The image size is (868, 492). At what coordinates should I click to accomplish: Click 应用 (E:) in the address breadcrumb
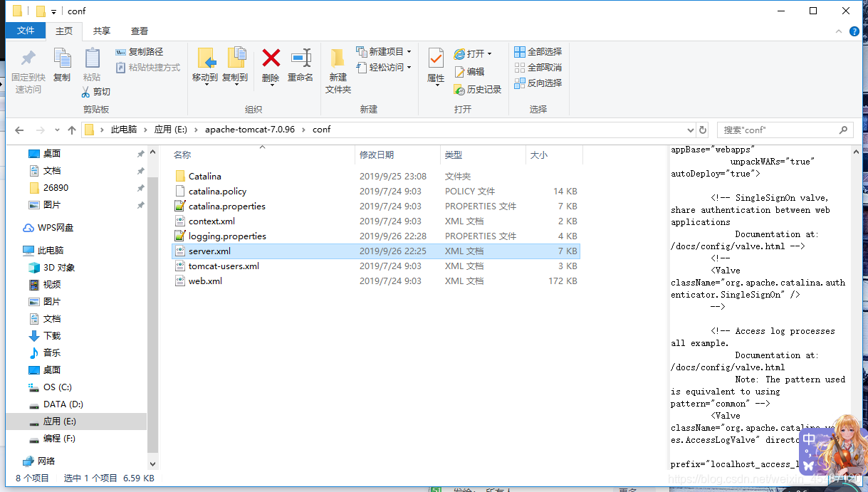point(172,130)
